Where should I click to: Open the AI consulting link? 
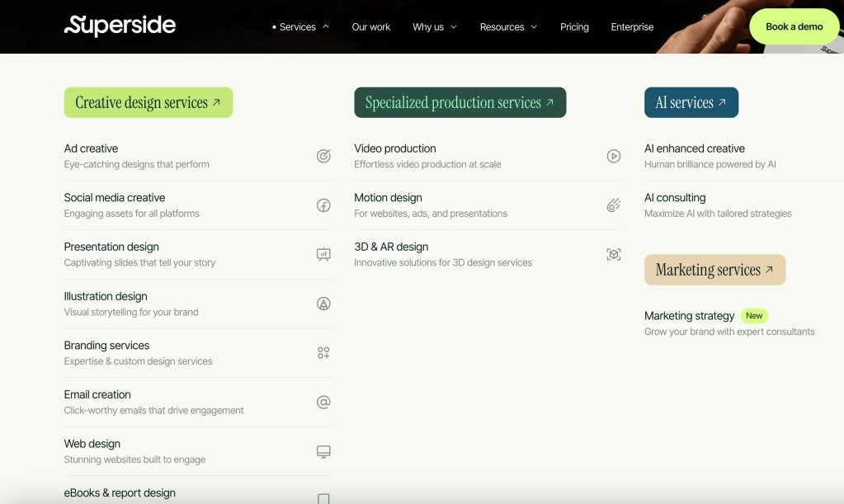[x=675, y=198]
